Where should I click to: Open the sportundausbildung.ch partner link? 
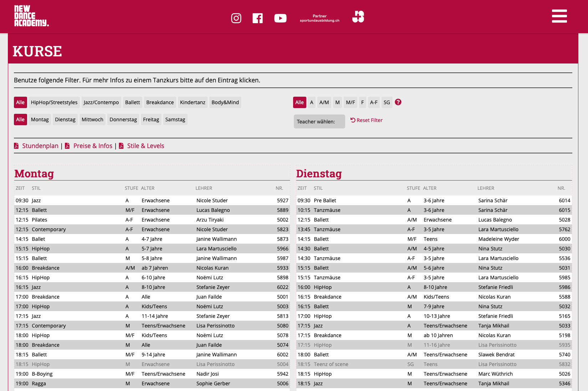pos(319,18)
